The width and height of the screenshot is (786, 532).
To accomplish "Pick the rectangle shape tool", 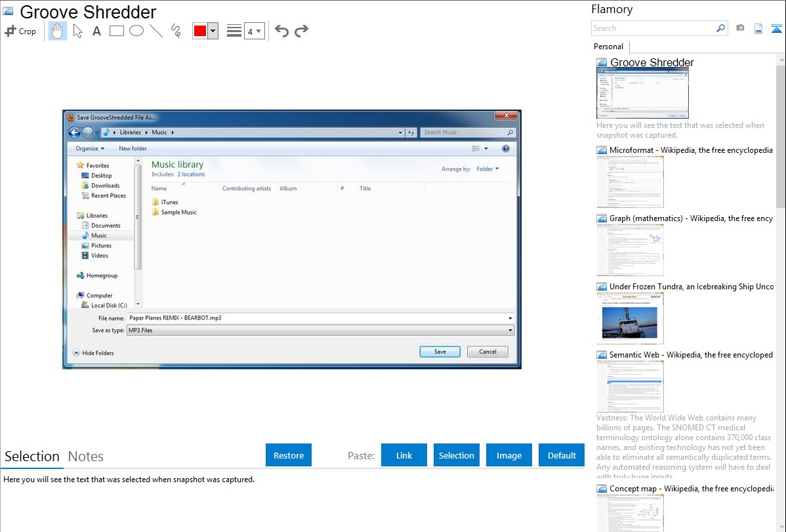I will click(x=116, y=31).
